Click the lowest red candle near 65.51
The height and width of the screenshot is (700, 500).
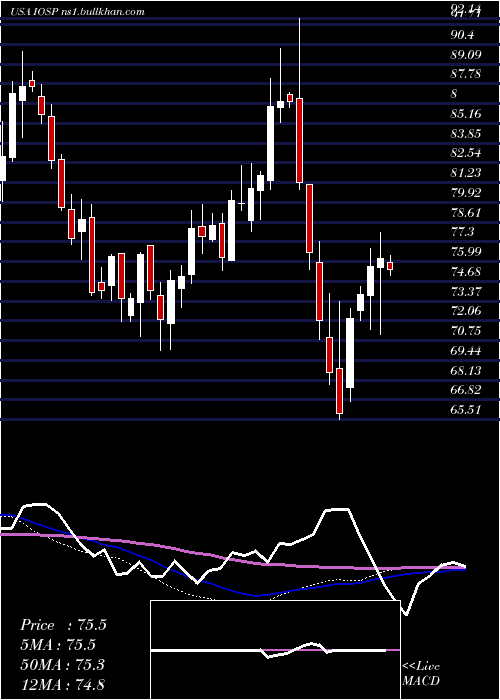[x=340, y=391]
